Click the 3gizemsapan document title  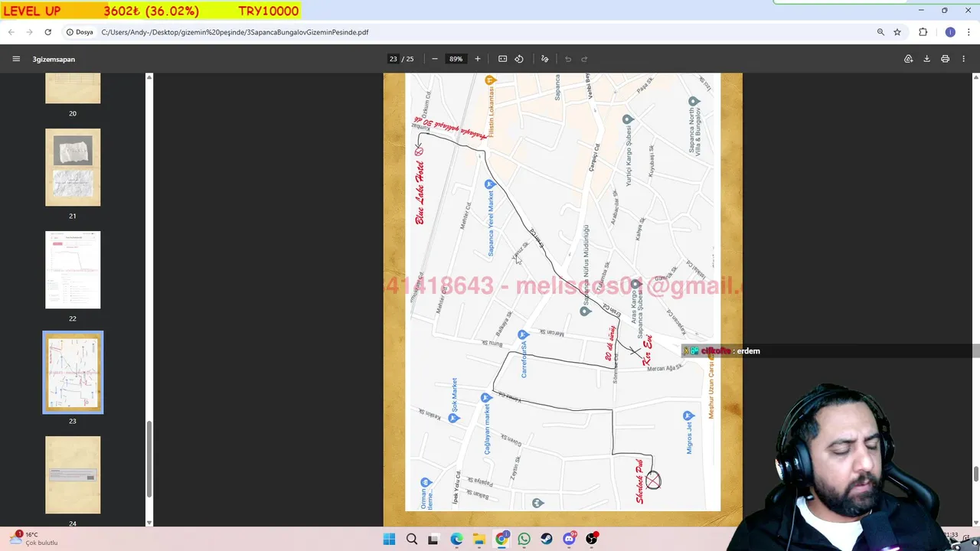[54, 59]
